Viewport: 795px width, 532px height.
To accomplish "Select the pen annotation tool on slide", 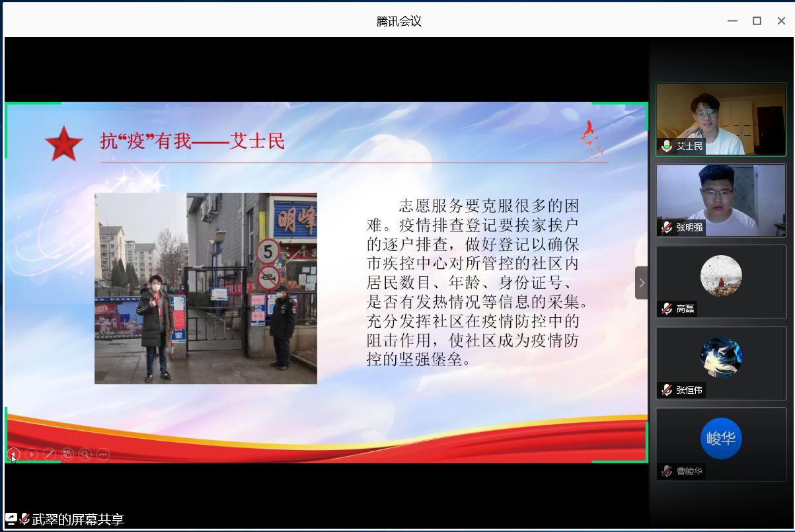I will pos(50,454).
